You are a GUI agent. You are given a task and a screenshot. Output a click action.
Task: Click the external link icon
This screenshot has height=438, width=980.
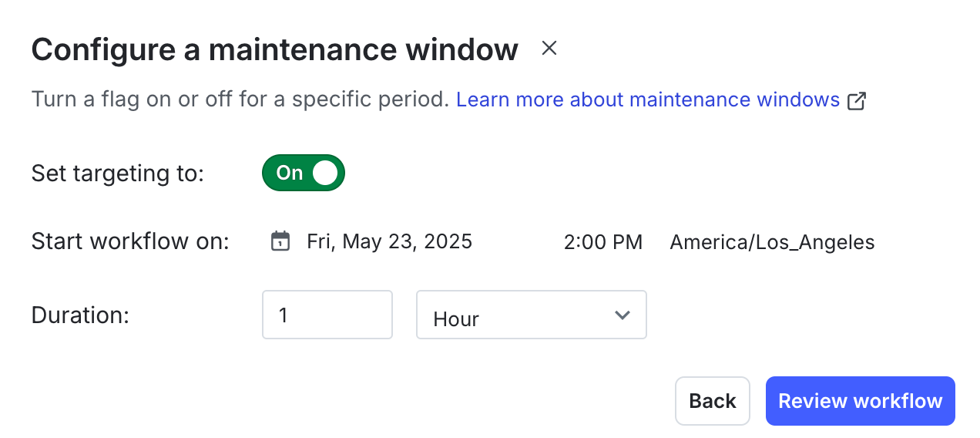point(857,100)
